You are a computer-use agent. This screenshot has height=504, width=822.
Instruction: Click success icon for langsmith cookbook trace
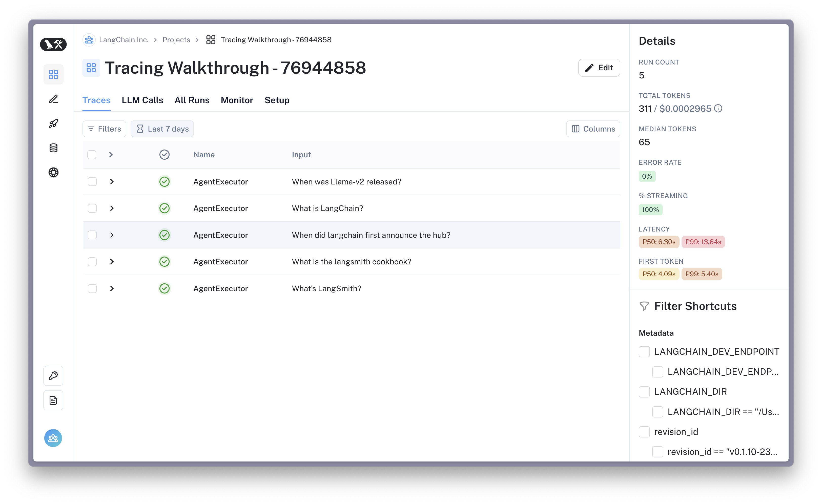(165, 262)
